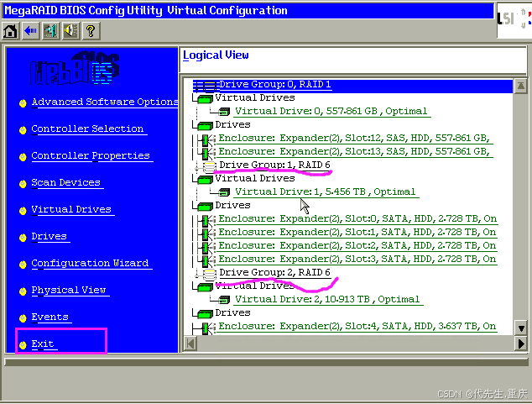The width and height of the screenshot is (532, 404).
Task: Click the blue Back arrow icon
Action: pos(30,31)
